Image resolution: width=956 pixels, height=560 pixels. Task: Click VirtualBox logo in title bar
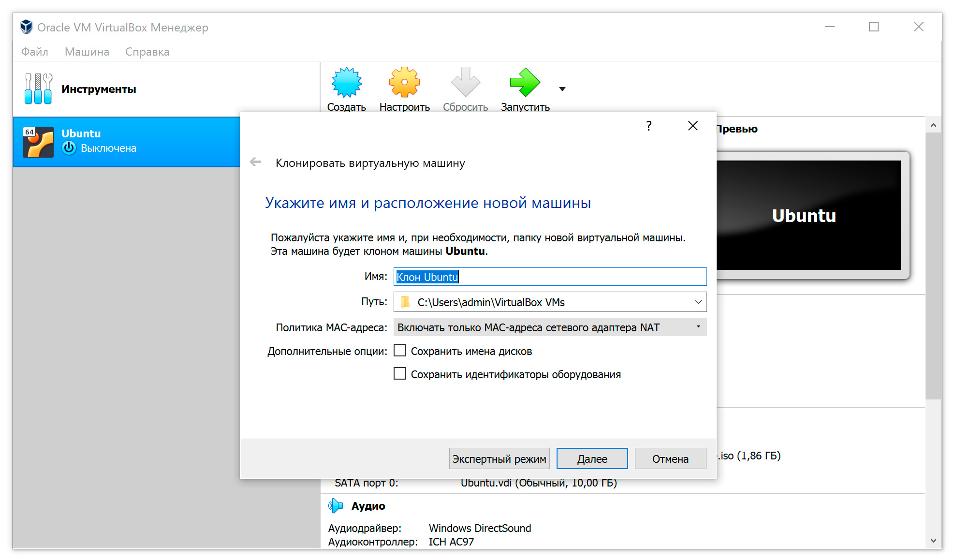tap(26, 27)
